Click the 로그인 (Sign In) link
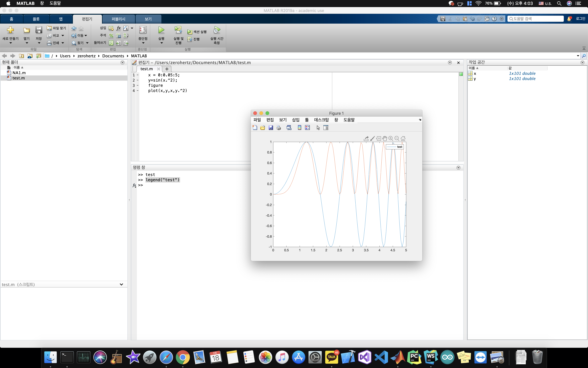The width and height of the screenshot is (588, 368). (580, 19)
